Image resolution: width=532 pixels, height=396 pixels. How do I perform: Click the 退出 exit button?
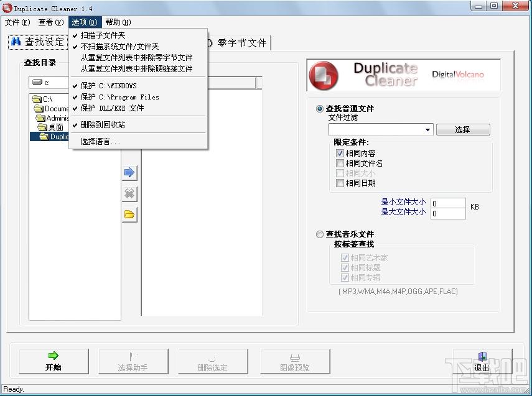(482, 362)
